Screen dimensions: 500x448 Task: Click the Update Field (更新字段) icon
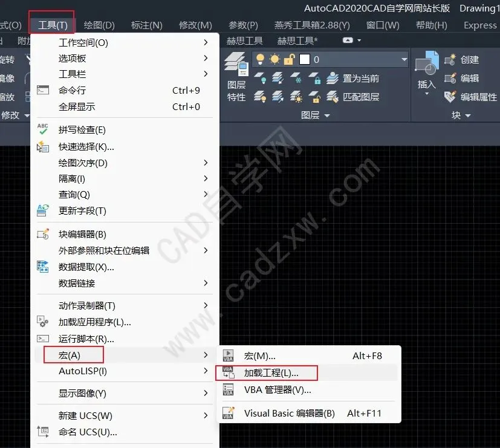(x=43, y=210)
